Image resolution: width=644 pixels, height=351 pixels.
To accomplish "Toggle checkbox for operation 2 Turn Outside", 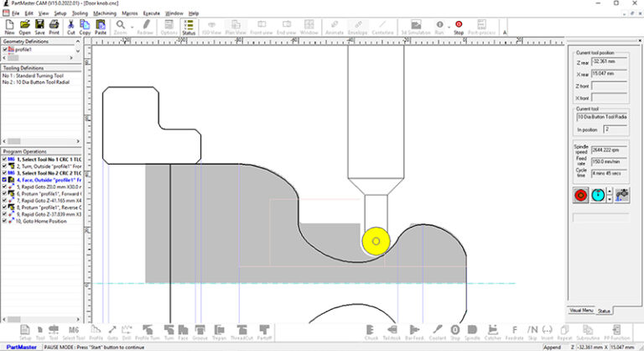I will pyautogui.click(x=4, y=166).
